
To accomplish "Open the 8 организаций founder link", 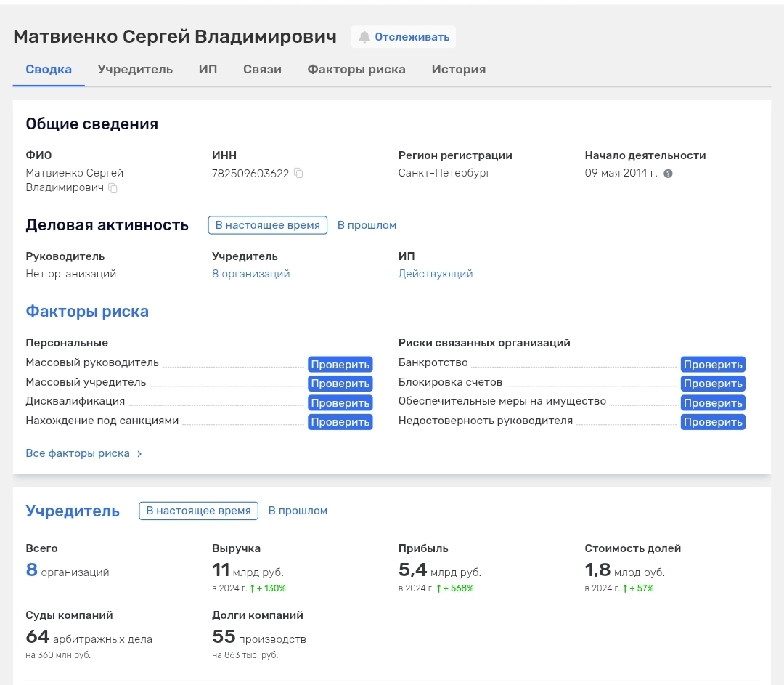I will pyautogui.click(x=250, y=274).
